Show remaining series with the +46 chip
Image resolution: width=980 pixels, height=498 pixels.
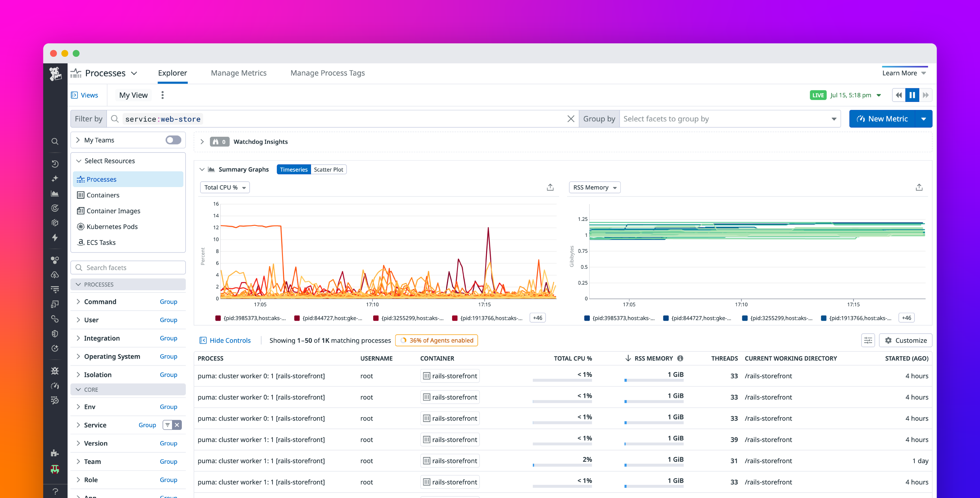pyautogui.click(x=537, y=317)
